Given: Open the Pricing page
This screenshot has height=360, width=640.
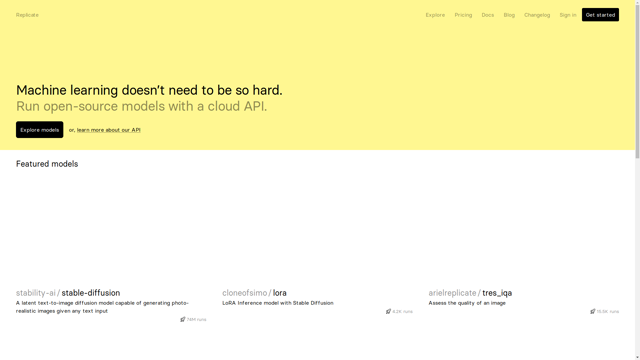Looking at the screenshot, I should (x=463, y=15).
